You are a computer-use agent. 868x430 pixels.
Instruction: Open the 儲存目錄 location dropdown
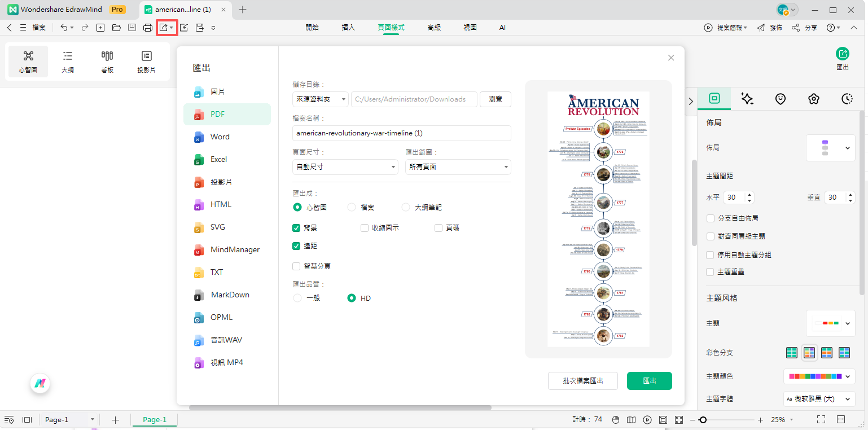click(320, 99)
